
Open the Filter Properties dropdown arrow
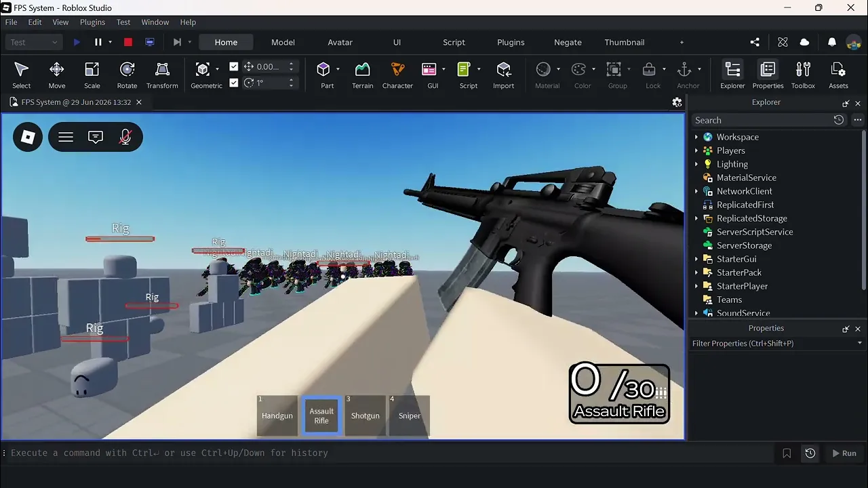(x=860, y=344)
